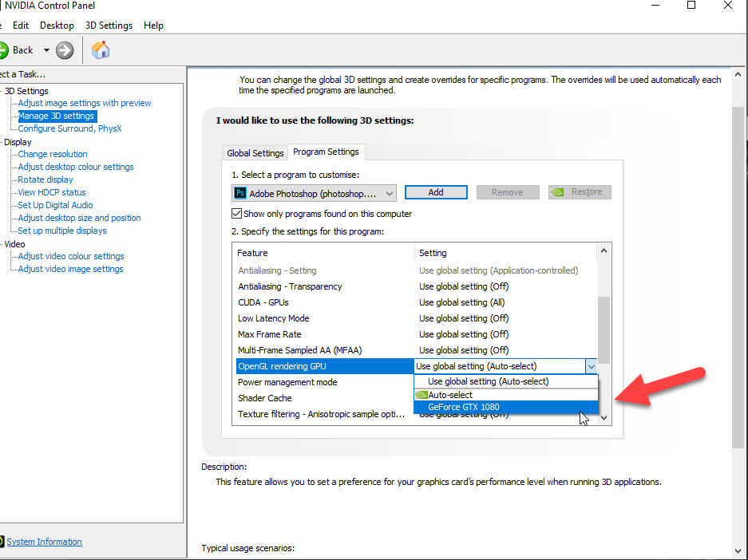Click the OpenGL rendering GPU feature row
Screen dimensions: 748x560
[x=324, y=366]
